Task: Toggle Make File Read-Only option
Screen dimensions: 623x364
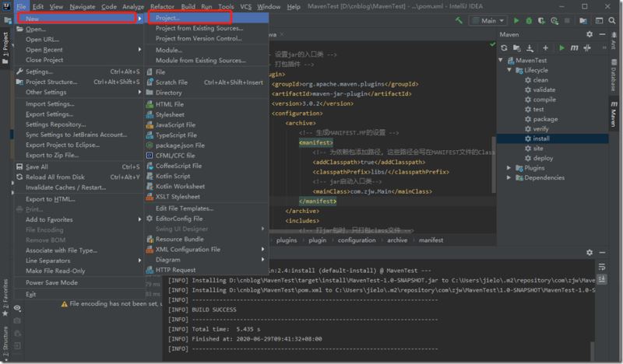Action: [x=55, y=271]
